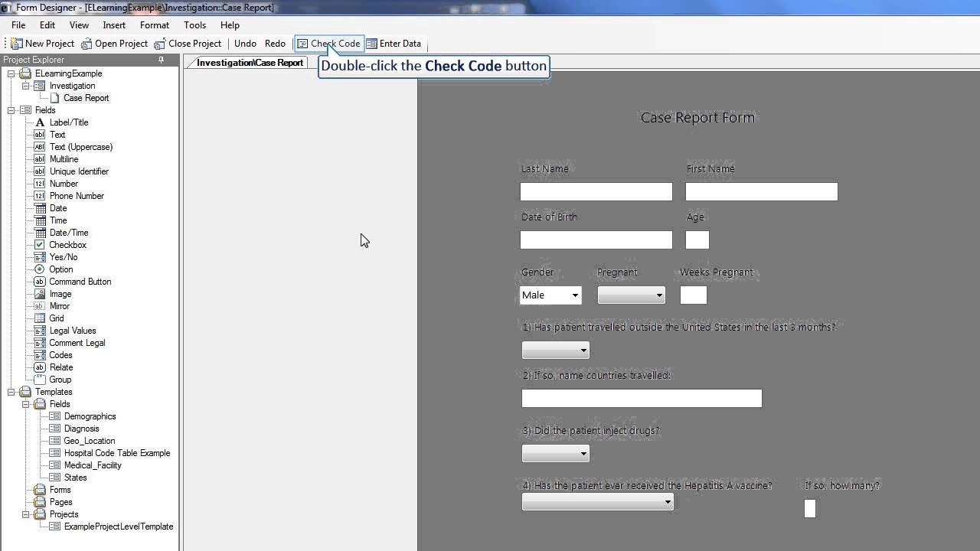Click the Enter Data button

click(394, 44)
